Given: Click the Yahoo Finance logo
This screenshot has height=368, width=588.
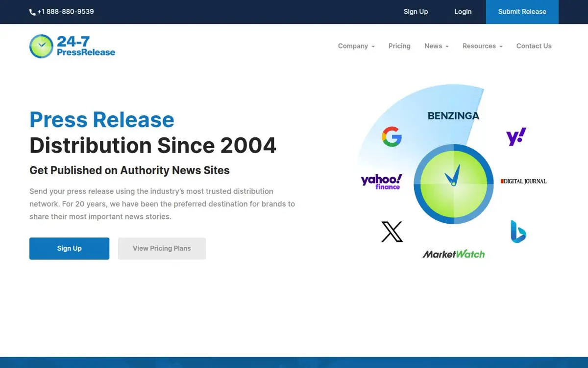Looking at the screenshot, I should coord(381,182).
